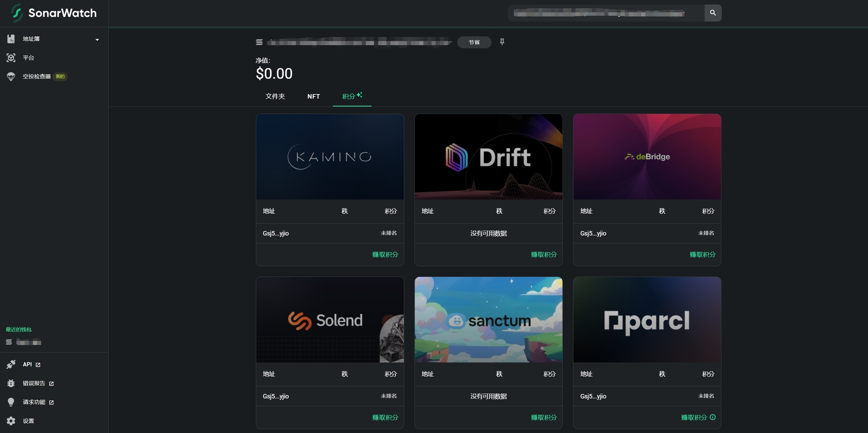
Task: Switch to the NFT tab
Action: tap(313, 96)
